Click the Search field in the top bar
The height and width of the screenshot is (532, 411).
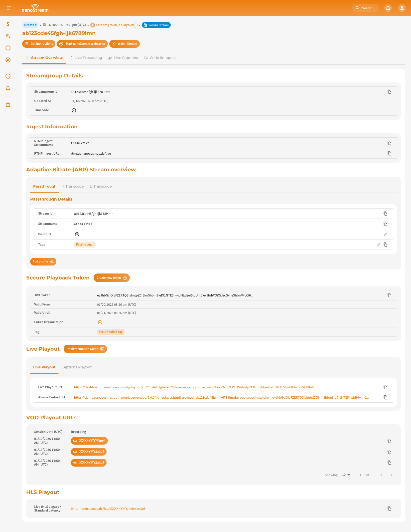pos(366,8)
